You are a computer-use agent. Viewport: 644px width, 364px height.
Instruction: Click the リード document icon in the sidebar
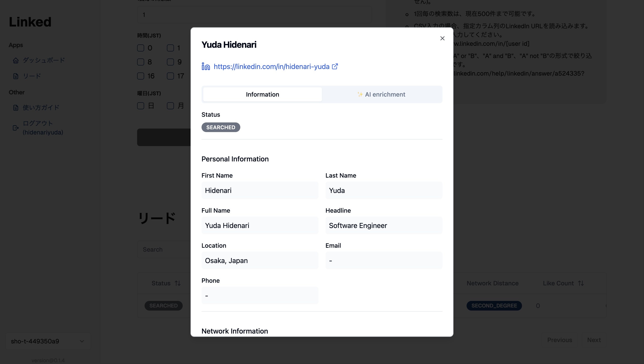pos(16,76)
